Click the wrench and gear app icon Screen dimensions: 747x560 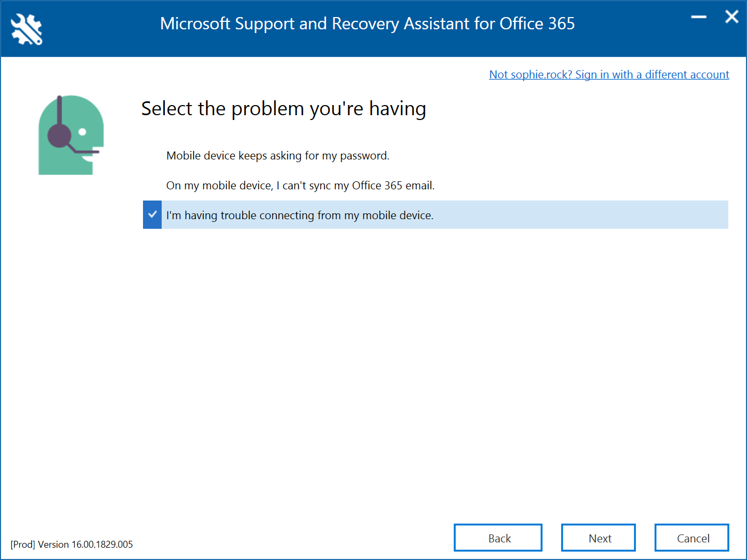pyautogui.click(x=26, y=29)
